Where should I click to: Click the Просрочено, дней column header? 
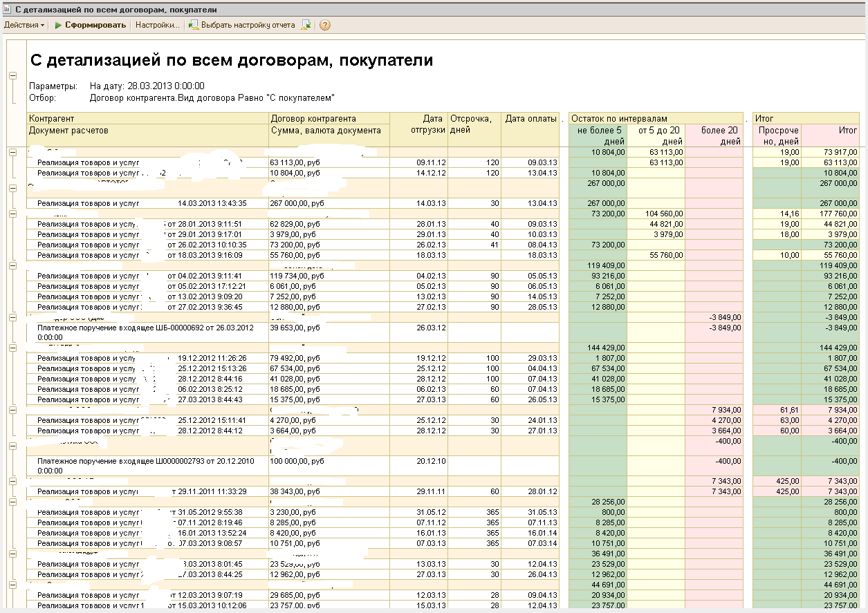point(777,135)
